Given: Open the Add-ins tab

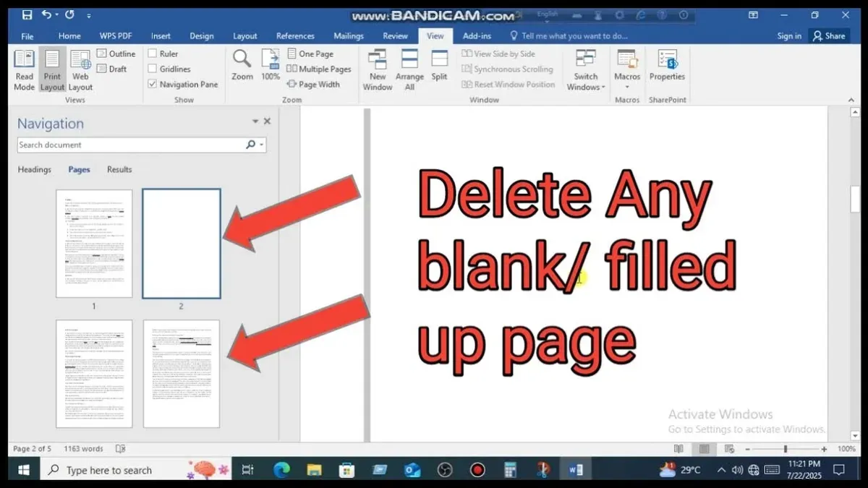Looking at the screenshot, I should click(x=477, y=36).
